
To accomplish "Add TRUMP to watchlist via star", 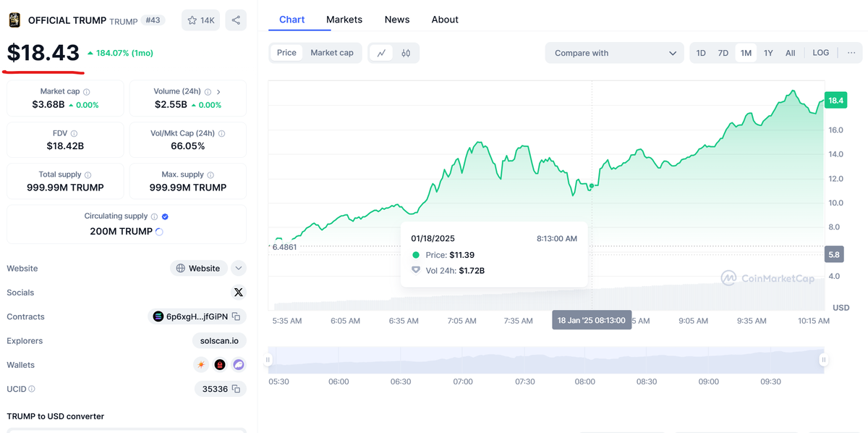I will coord(201,20).
